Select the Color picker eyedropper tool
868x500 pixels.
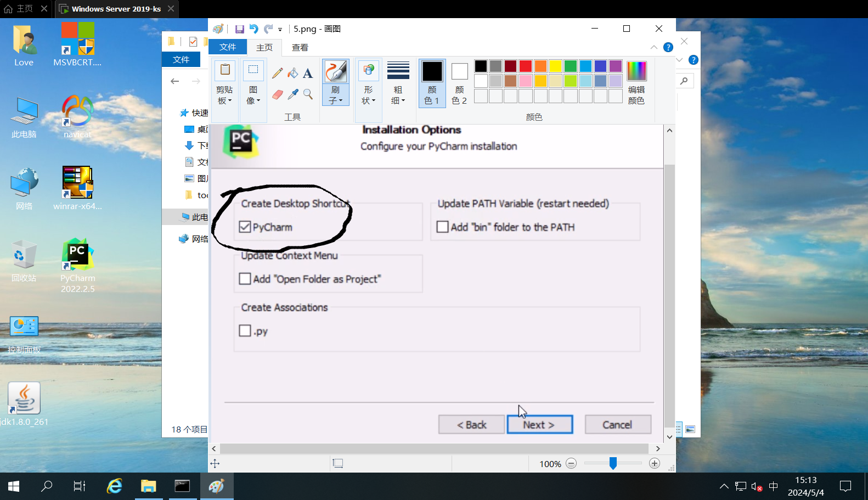point(293,94)
